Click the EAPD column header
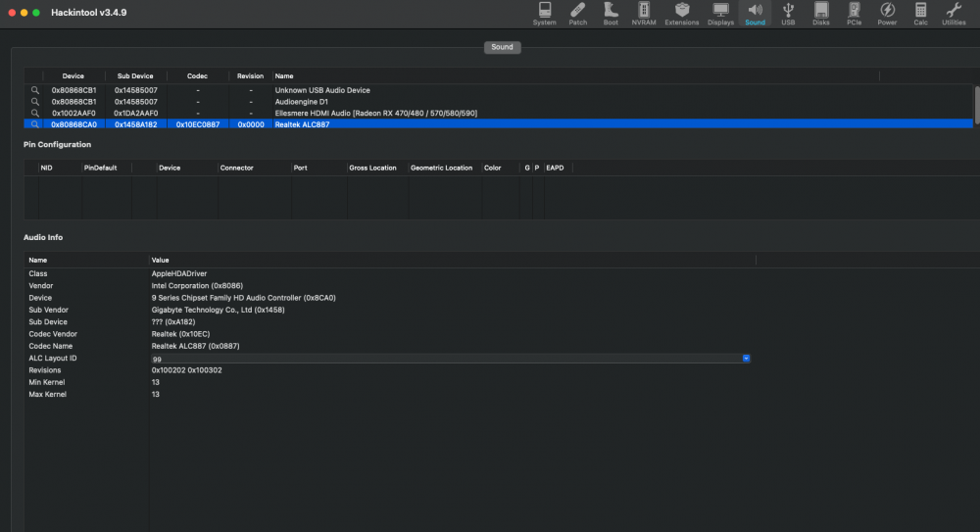980x532 pixels. point(555,168)
